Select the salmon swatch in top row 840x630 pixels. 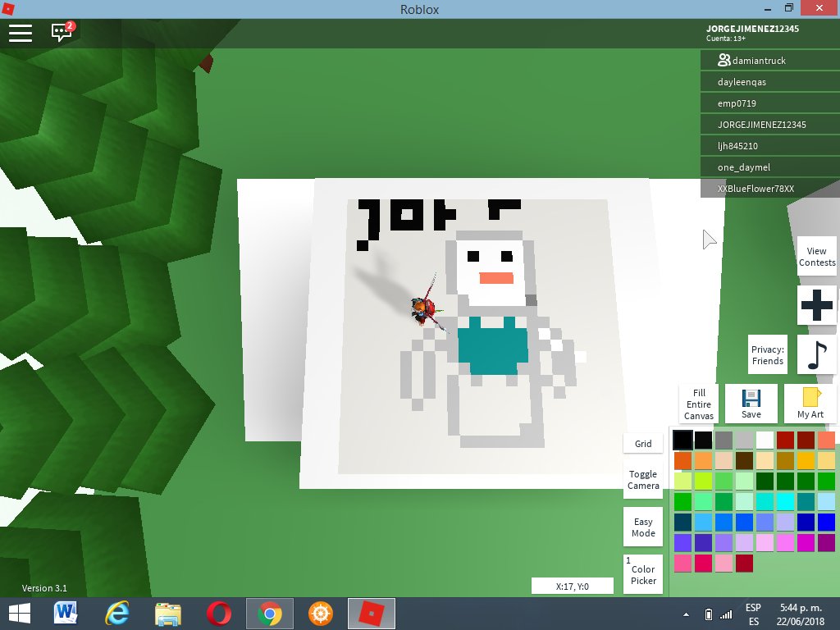826,440
